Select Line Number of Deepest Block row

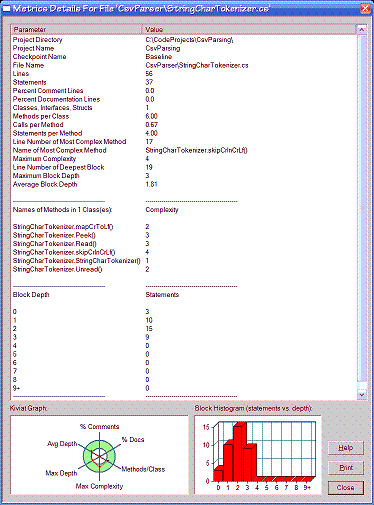pyautogui.click(x=184, y=167)
